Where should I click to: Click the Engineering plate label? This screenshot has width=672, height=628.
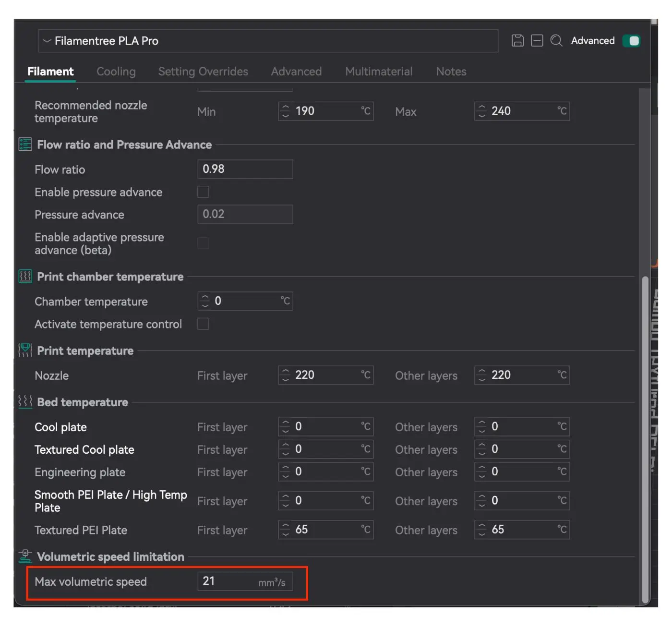(80, 472)
